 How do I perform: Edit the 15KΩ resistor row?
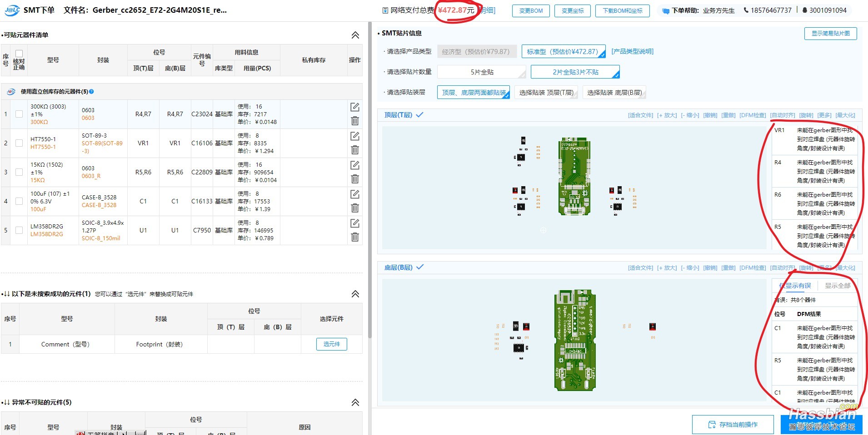pyautogui.click(x=355, y=165)
